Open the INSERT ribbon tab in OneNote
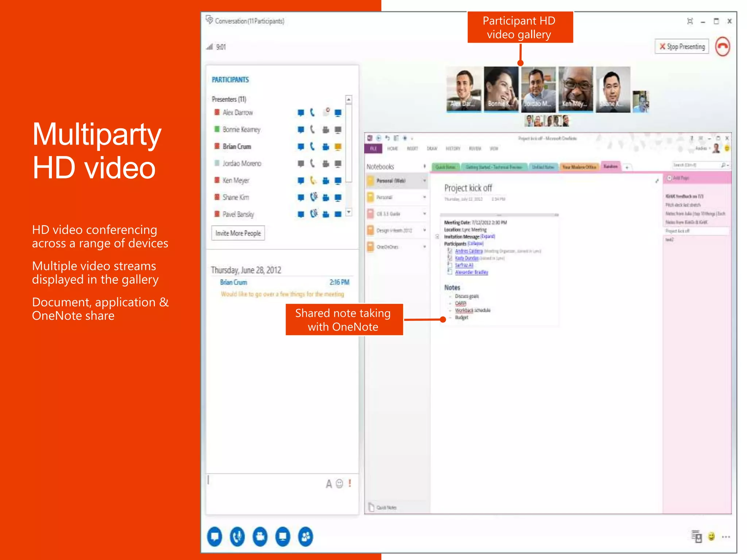 pyautogui.click(x=412, y=148)
